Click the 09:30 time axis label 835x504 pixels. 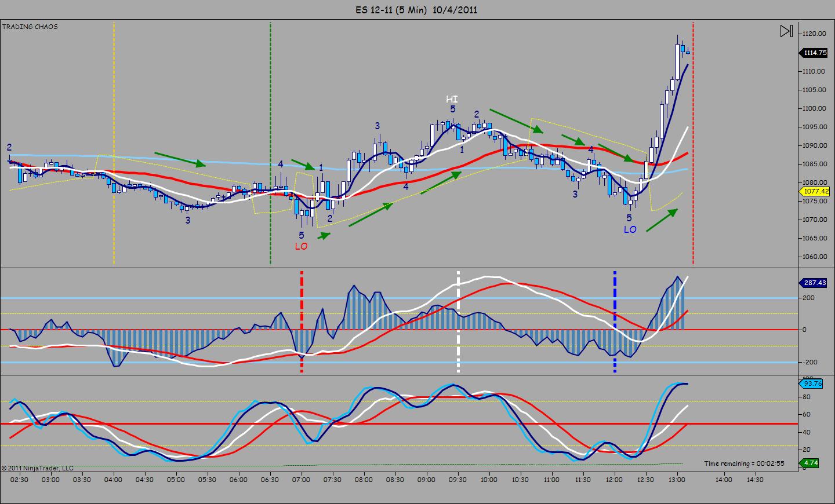click(458, 480)
